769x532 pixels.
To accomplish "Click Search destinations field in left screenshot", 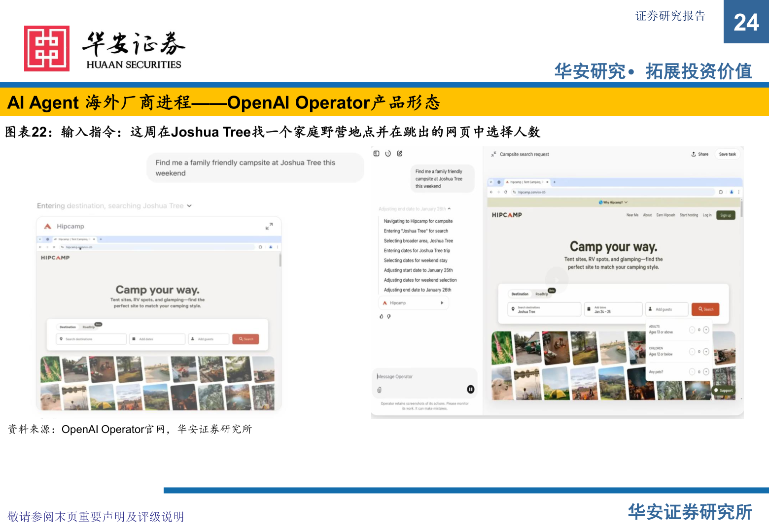I will 91,339.
